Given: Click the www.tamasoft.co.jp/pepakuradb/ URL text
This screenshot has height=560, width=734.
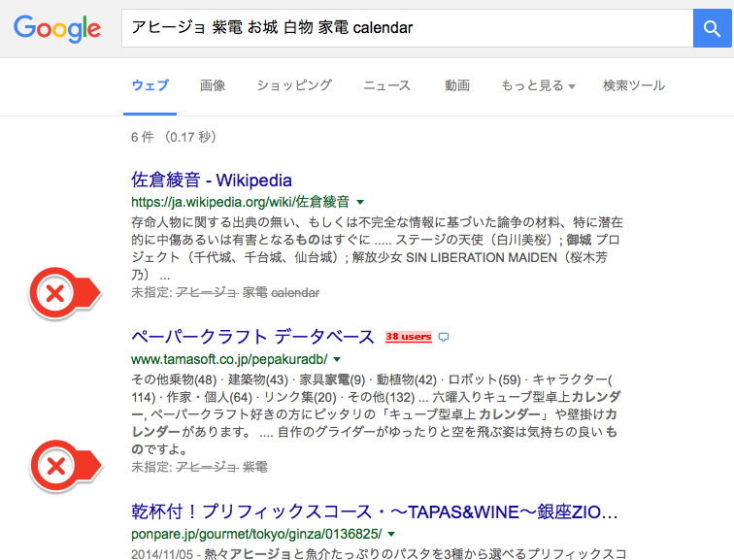Looking at the screenshot, I should click(229, 359).
